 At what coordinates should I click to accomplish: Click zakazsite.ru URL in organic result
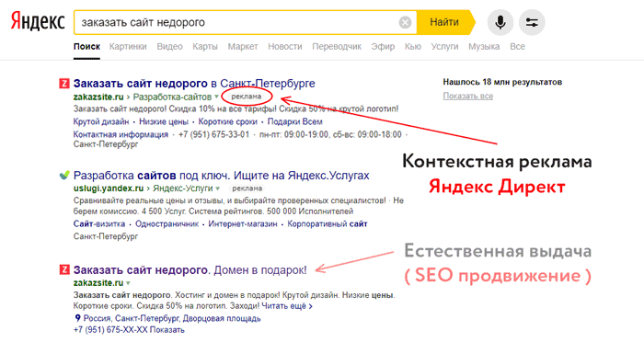point(98,283)
